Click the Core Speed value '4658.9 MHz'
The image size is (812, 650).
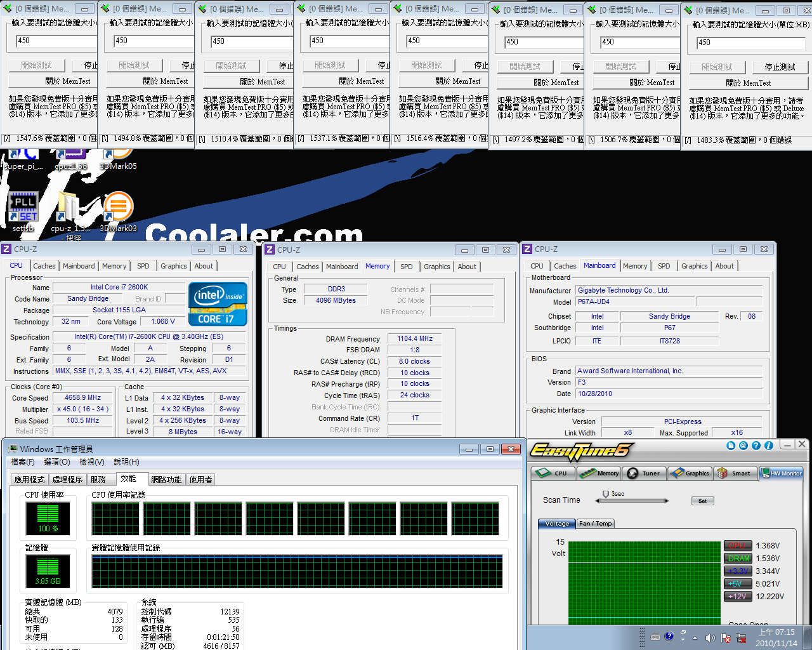coord(83,397)
